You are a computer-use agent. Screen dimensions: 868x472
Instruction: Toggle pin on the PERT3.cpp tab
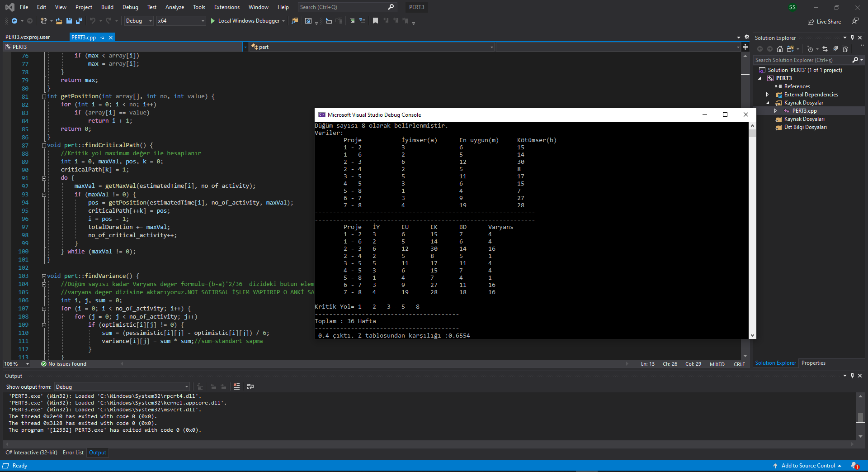pyautogui.click(x=103, y=38)
